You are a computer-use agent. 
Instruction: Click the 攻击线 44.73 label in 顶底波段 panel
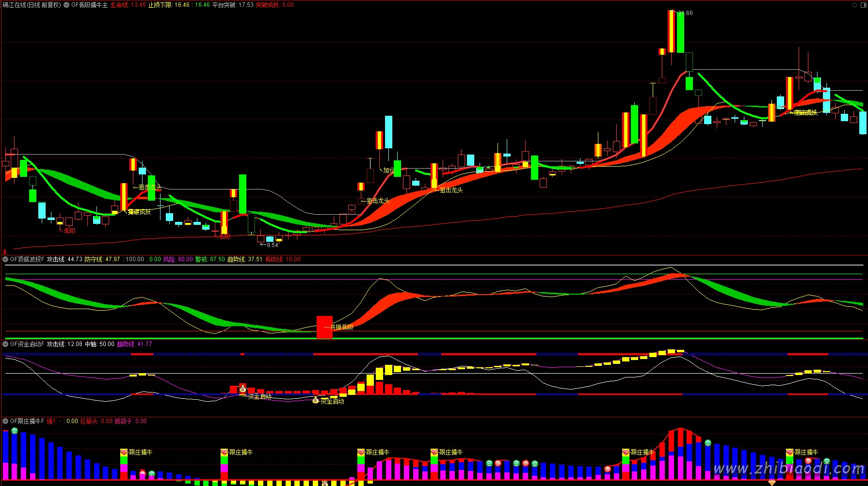64,259
